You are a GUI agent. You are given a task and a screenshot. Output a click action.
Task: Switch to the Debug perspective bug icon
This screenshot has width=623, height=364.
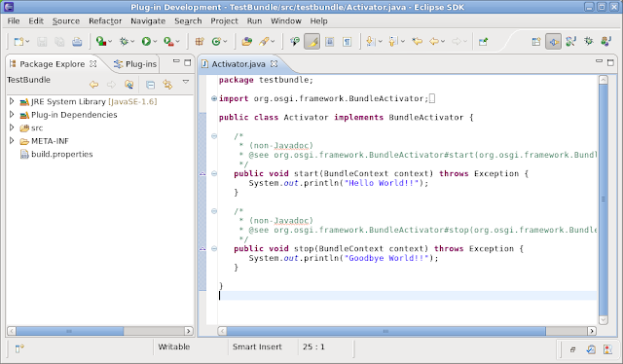588,41
